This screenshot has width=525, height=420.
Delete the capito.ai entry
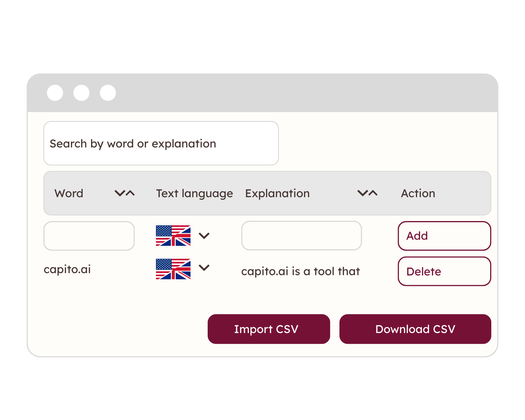pos(444,271)
